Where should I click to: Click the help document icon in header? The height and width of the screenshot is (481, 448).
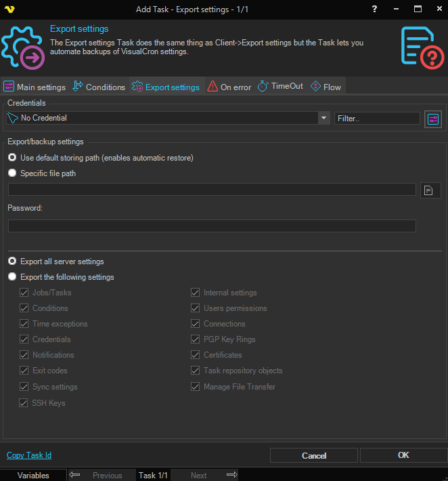pyautogui.click(x=422, y=47)
